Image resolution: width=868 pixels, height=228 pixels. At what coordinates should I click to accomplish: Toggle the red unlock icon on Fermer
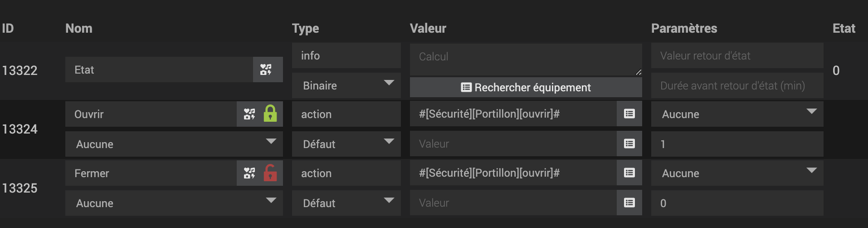point(270,173)
